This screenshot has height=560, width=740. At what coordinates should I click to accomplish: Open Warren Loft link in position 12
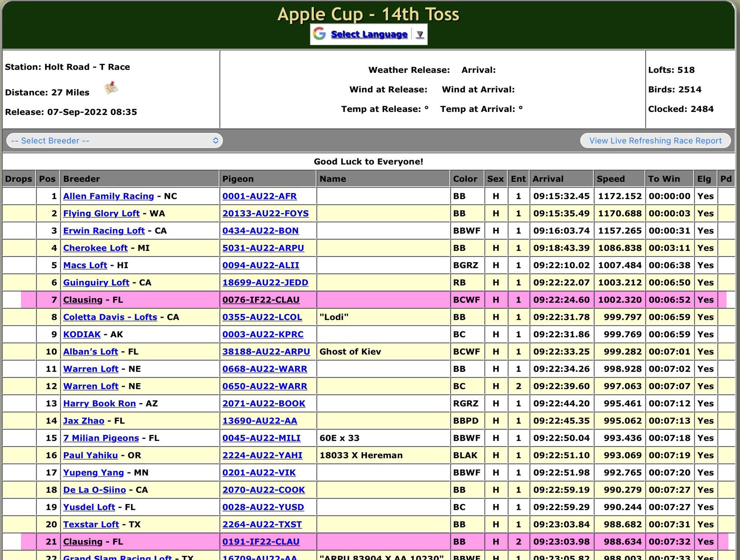pos(91,386)
